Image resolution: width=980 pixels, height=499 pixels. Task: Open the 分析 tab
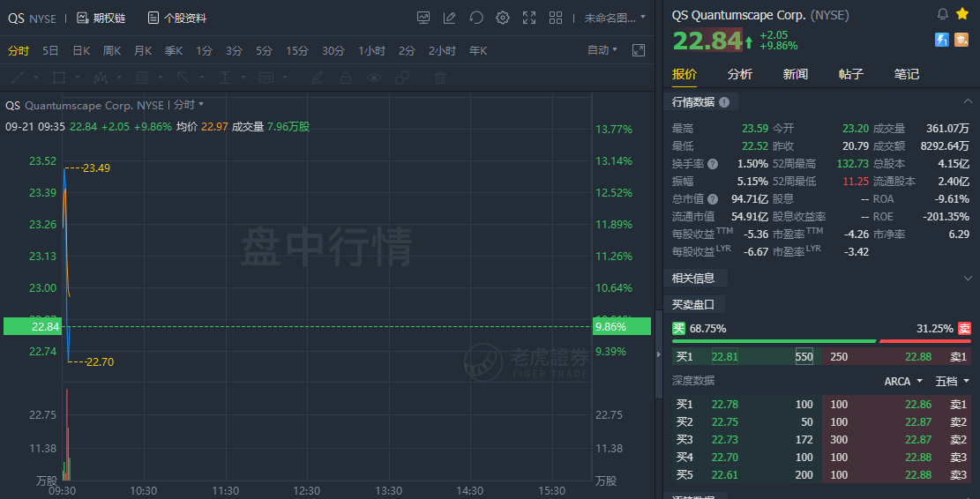click(x=740, y=74)
